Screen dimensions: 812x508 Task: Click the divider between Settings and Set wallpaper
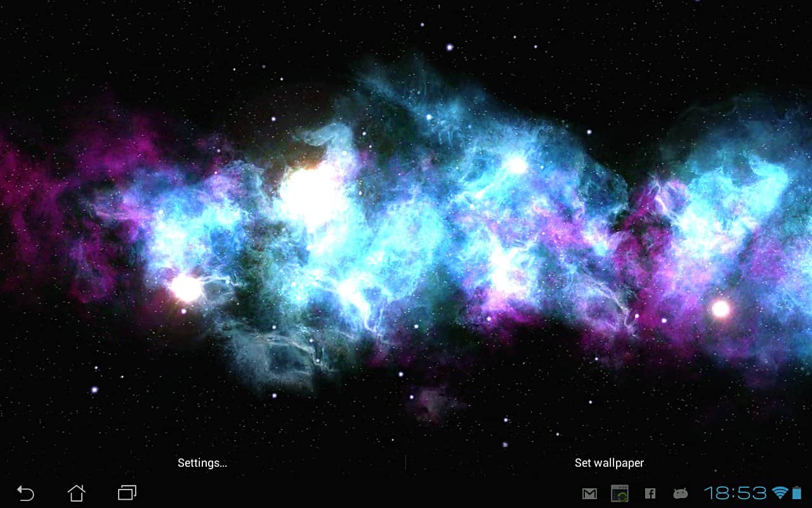(x=405, y=463)
